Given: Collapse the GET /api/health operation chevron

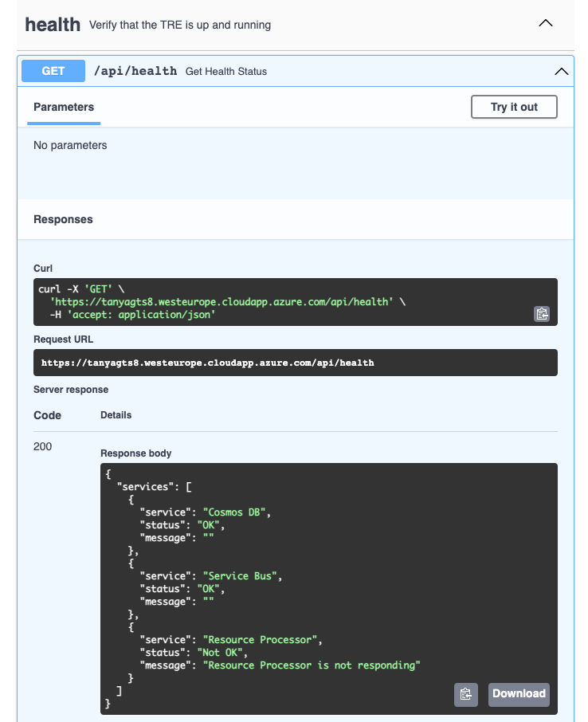Looking at the screenshot, I should pyautogui.click(x=561, y=72).
